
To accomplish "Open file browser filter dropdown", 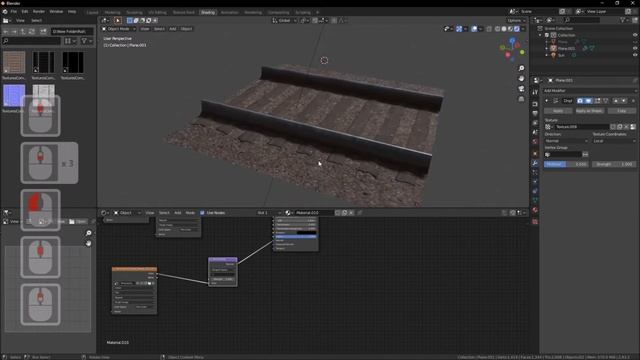I will (x=87, y=41).
